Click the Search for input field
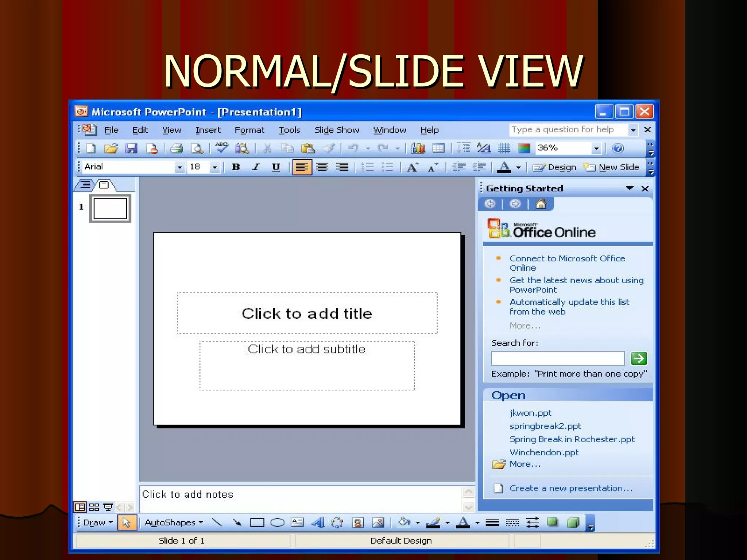Viewport: 747px width, 560px height. point(558,358)
